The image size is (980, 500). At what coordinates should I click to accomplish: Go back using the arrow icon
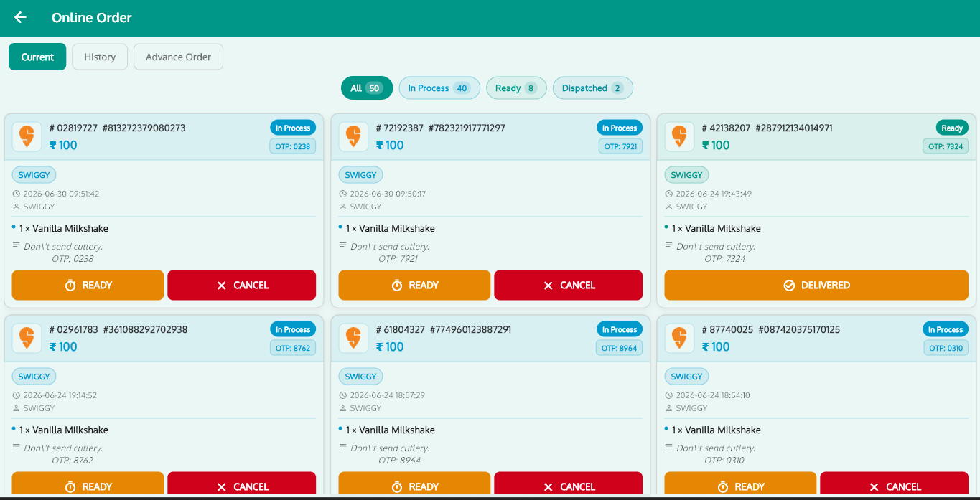[20, 17]
